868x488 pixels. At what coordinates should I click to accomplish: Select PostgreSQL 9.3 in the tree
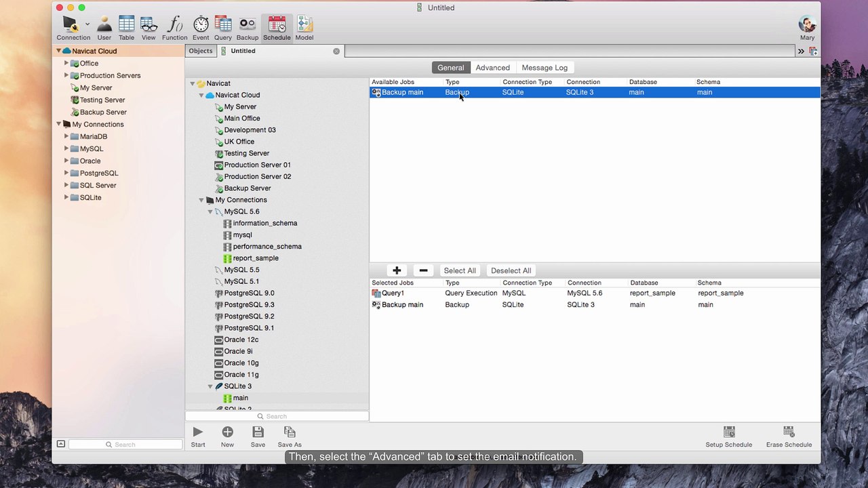pyautogui.click(x=249, y=305)
